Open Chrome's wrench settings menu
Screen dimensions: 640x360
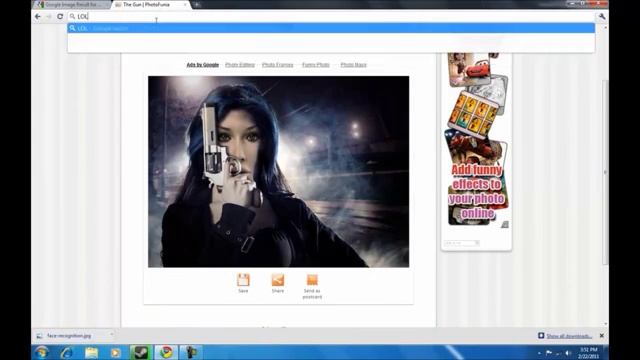click(x=602, y=16)
